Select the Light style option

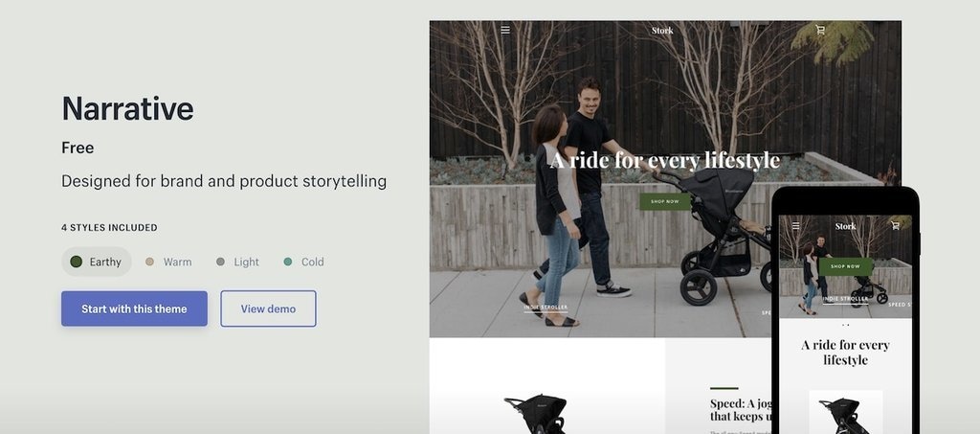point(237,262)
